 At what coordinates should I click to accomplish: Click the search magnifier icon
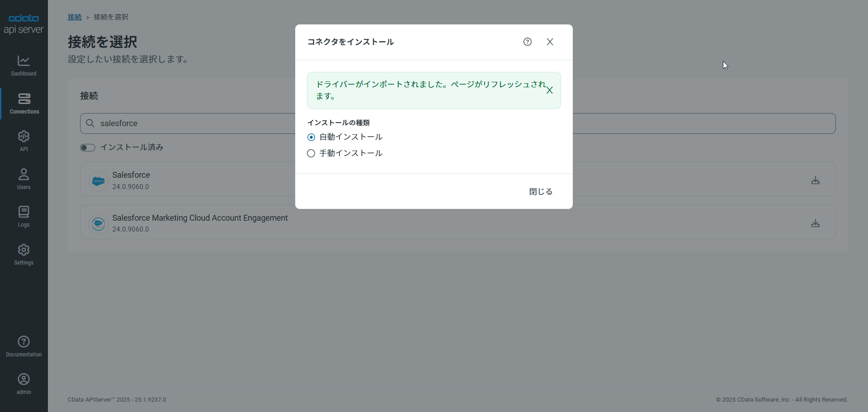point(90,123)
